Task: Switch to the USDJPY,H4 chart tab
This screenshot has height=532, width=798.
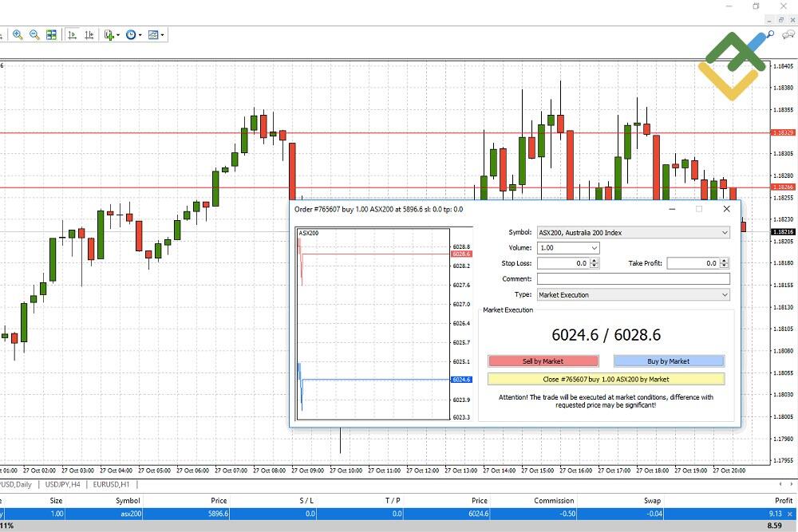Action: 64,483
